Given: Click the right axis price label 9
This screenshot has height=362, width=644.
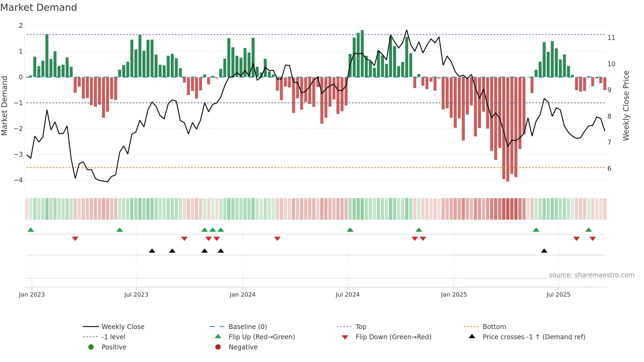Looking at the screenshot, I should (x=609, y=90).
